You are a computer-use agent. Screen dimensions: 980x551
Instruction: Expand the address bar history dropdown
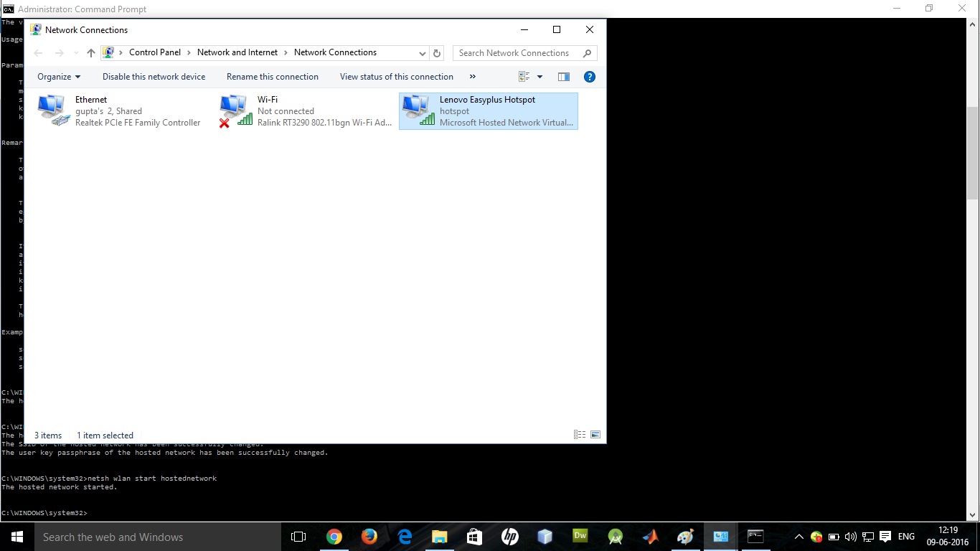pos(423,52)
